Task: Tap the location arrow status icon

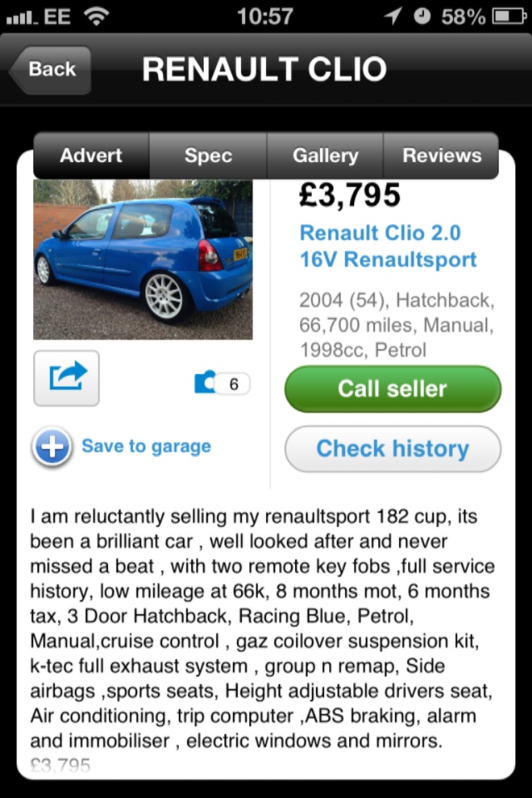Action: tap(393, 17)
